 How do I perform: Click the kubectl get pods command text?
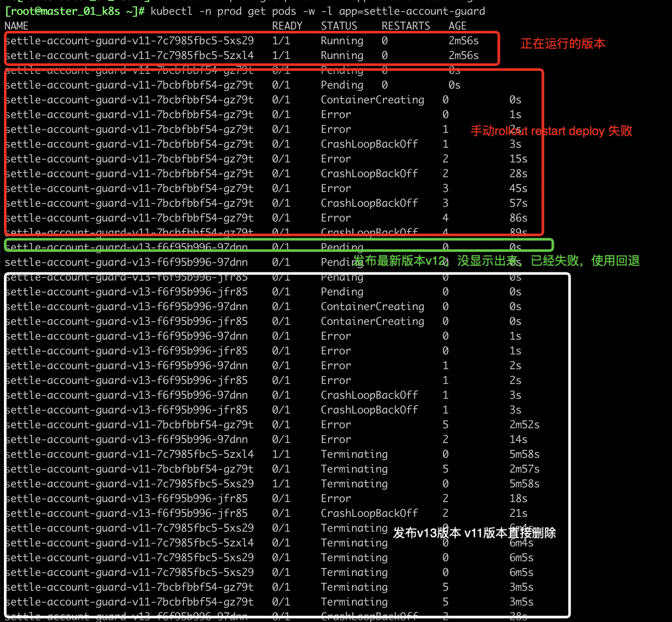[x=318, y=11]
